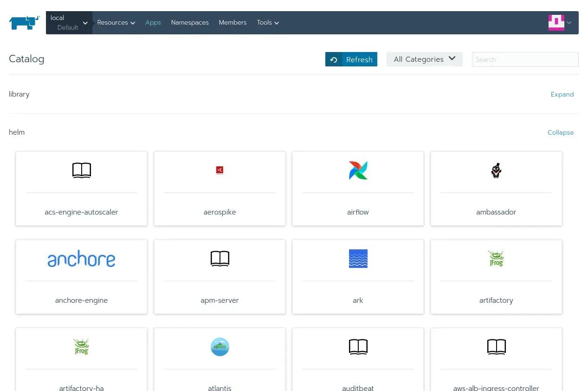This screenshot has height=391, width=588.
Task: Expand the Resources menu
Action: [116, 22]
